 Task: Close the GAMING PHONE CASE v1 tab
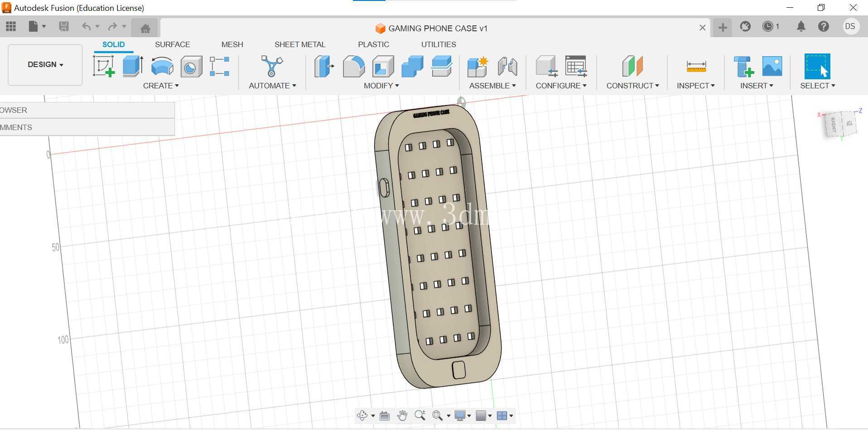tap(702, 28)
